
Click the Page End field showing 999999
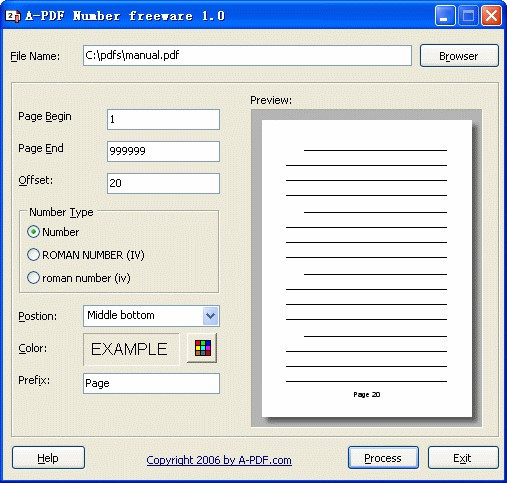tap(163, 151)
